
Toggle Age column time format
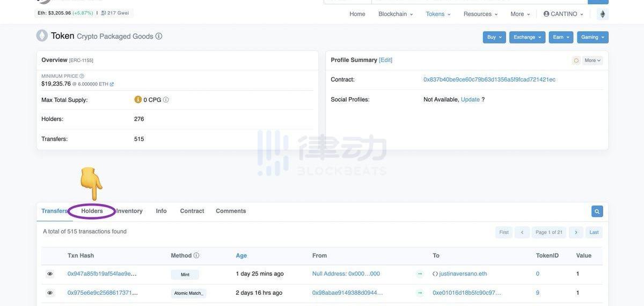pos(241,256)
